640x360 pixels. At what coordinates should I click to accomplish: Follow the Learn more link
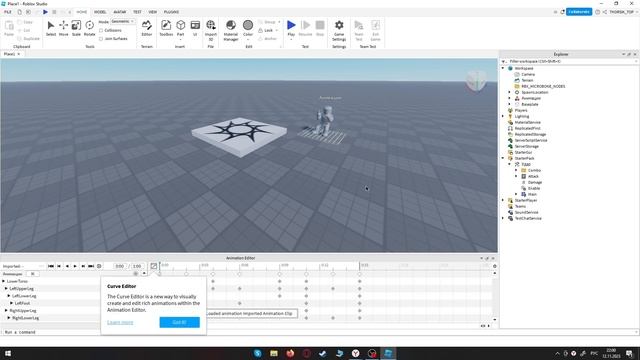[120, 322]
